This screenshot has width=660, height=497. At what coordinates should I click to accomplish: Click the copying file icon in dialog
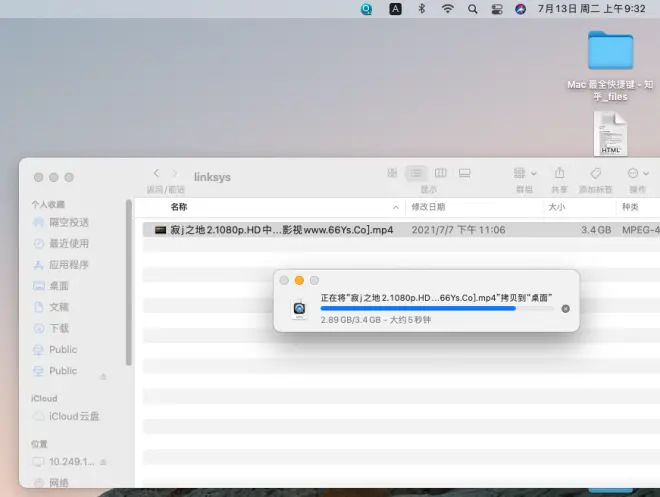click(x=299, y=309)
